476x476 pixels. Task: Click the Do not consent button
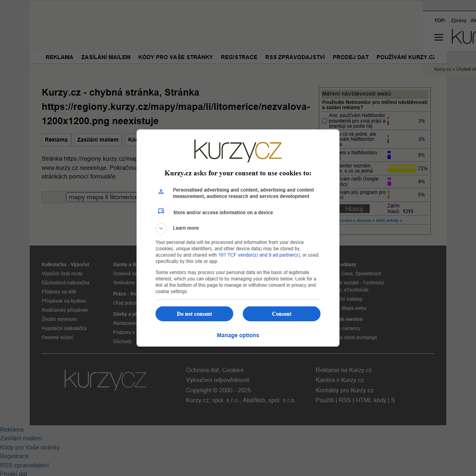[x=194, y=314]
